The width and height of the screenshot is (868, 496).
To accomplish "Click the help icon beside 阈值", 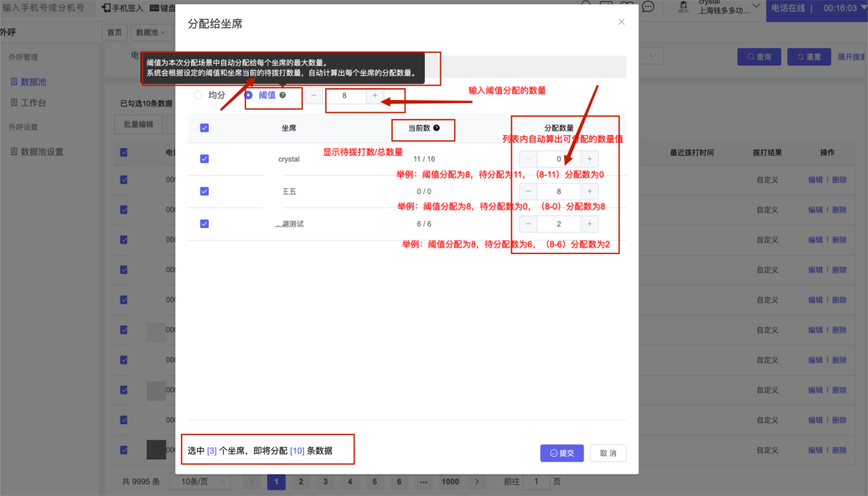I will (x=282, y=96).
